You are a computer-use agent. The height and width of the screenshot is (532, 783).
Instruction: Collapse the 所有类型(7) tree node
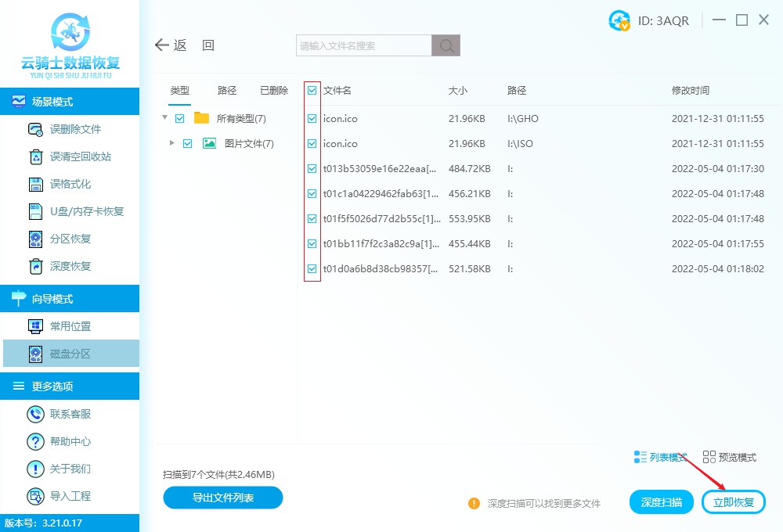click(165, 118)
